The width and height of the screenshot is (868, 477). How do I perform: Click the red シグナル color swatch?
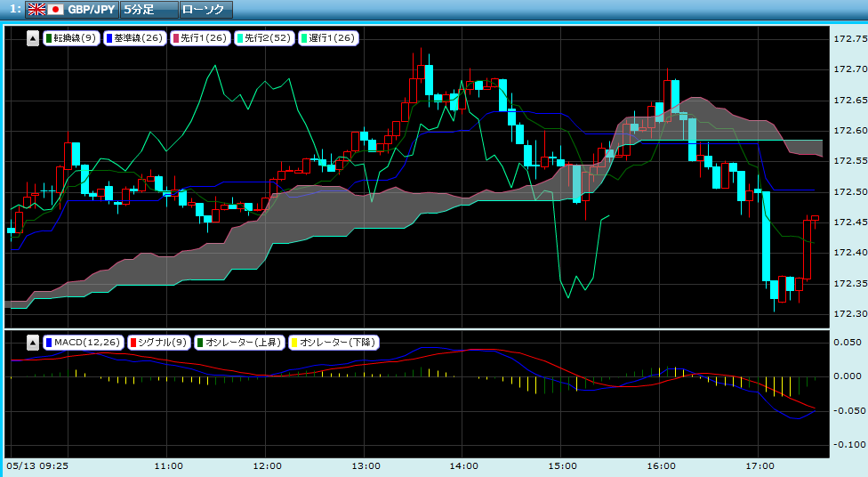133,343
